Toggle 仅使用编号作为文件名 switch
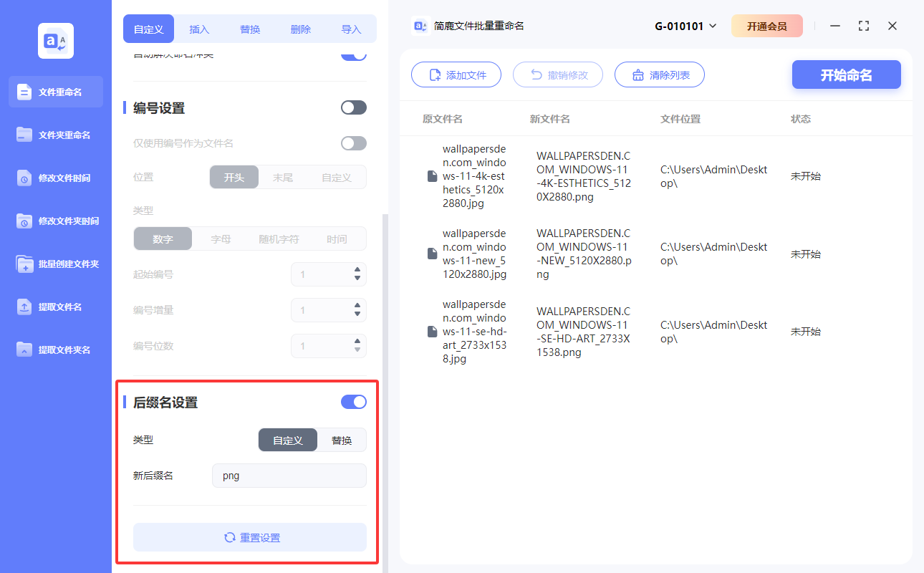Image resolution: width=924 pixels, height=573 pixels. 353,143
